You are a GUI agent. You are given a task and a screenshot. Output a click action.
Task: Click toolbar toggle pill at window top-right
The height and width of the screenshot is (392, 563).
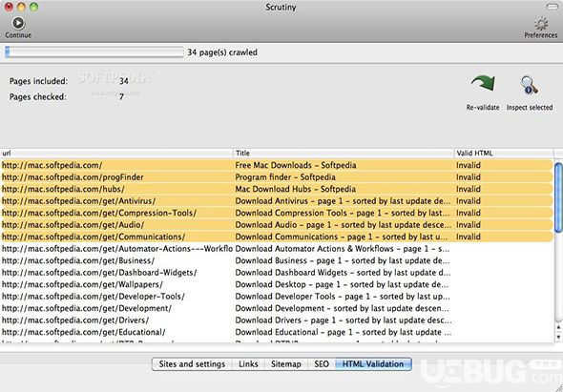[x=552, y=7]
